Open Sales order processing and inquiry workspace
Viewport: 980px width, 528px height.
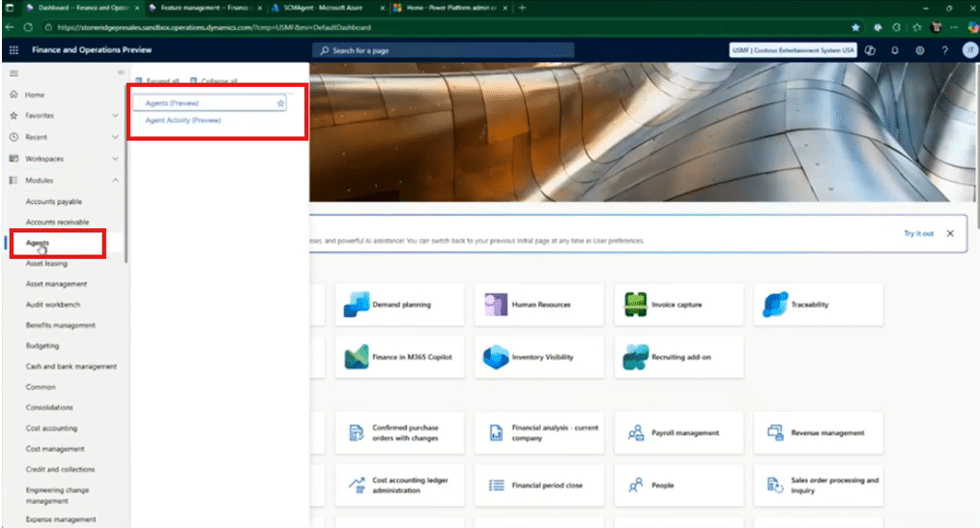pyautogui.click(x=819, y=485)
